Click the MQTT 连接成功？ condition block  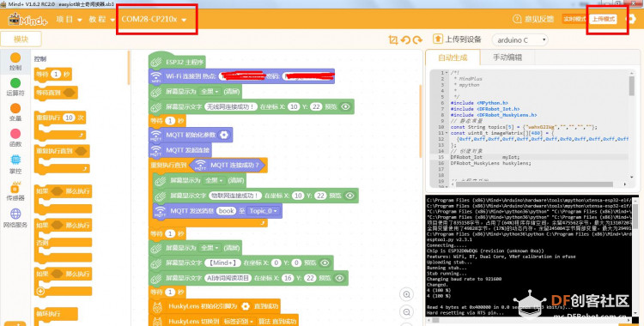(x=228, y=166)
